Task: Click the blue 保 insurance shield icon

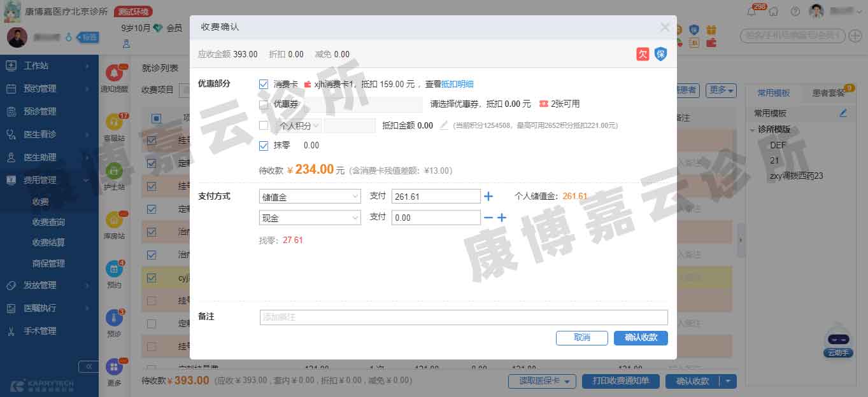Action: click(660, 54)
